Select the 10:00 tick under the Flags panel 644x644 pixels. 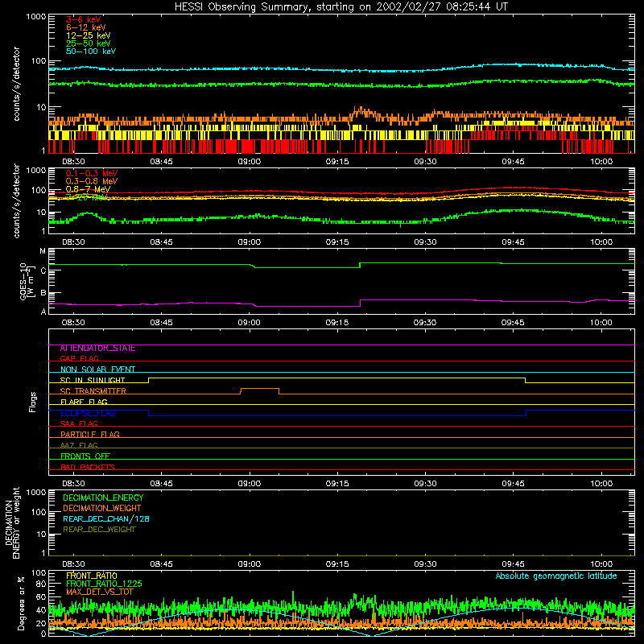click(x=601, y=484)
